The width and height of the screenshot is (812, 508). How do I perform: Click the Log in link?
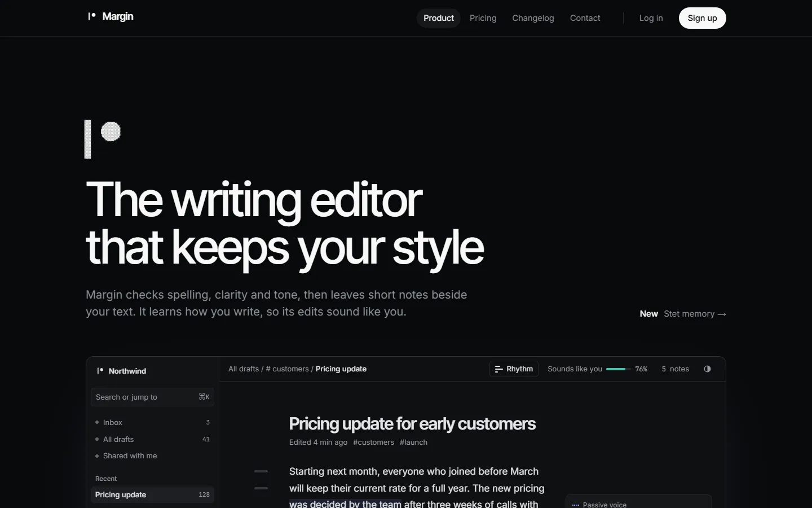click(x=651, y=18)
